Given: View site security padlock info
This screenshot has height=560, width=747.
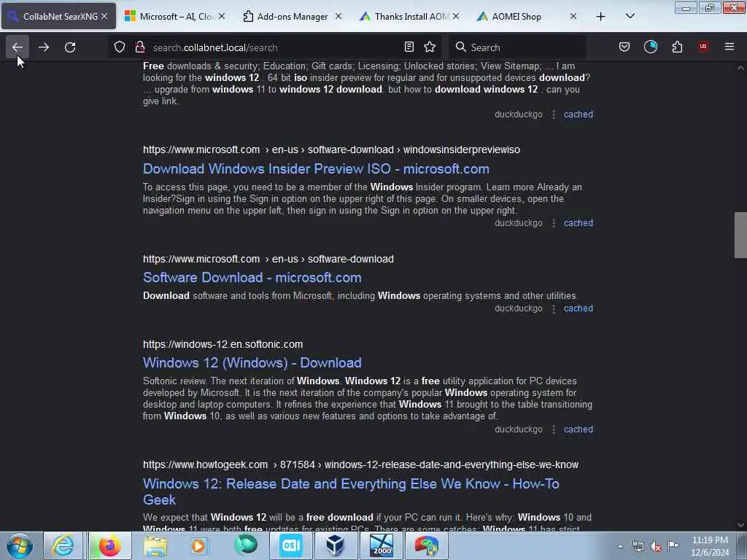Looking at the screenshot, I should click(x=139, y=47).
